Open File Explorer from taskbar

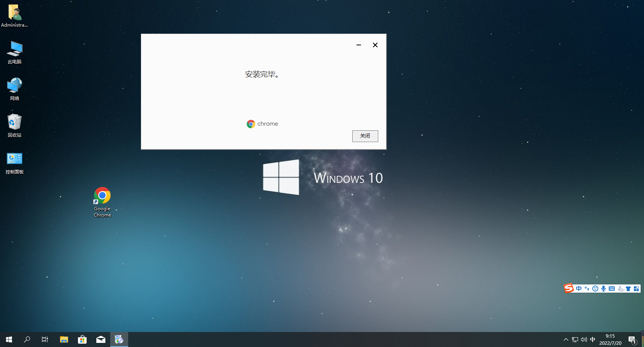[x=64, y=340]
